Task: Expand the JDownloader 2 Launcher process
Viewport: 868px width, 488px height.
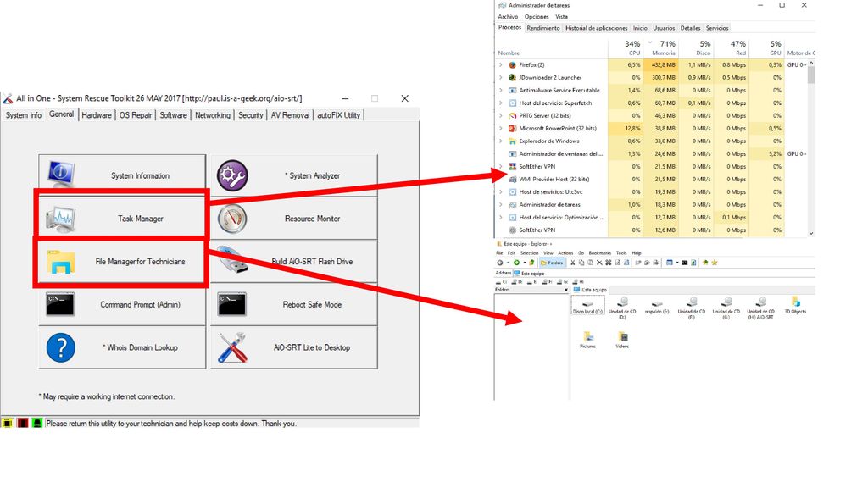Action: [500, 77]
